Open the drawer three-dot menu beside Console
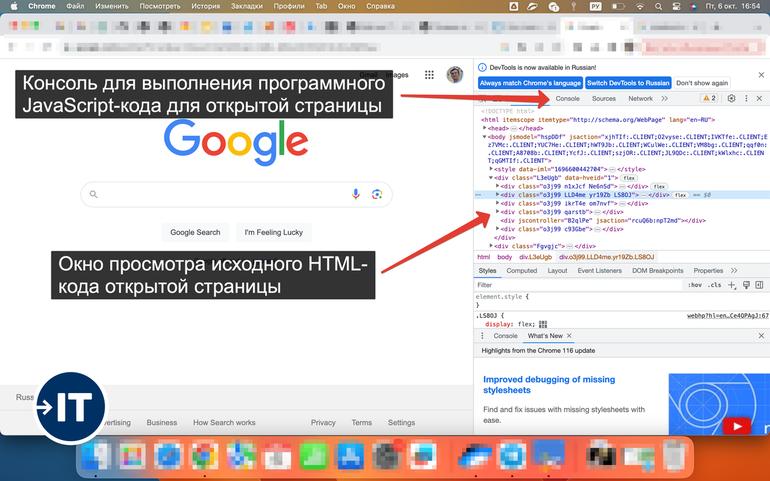The width and height of the screenshot is (770, 481). click(x=482, y=336)
